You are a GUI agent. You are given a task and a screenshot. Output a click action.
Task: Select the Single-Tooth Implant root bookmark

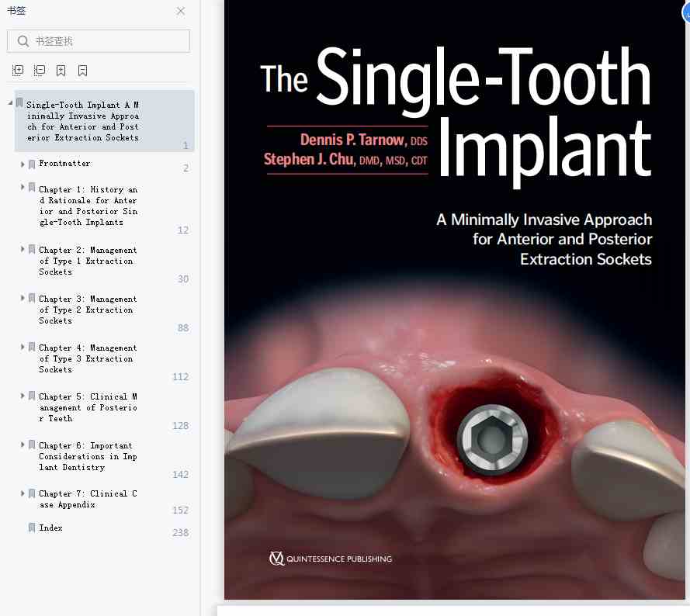pos(104,121)
